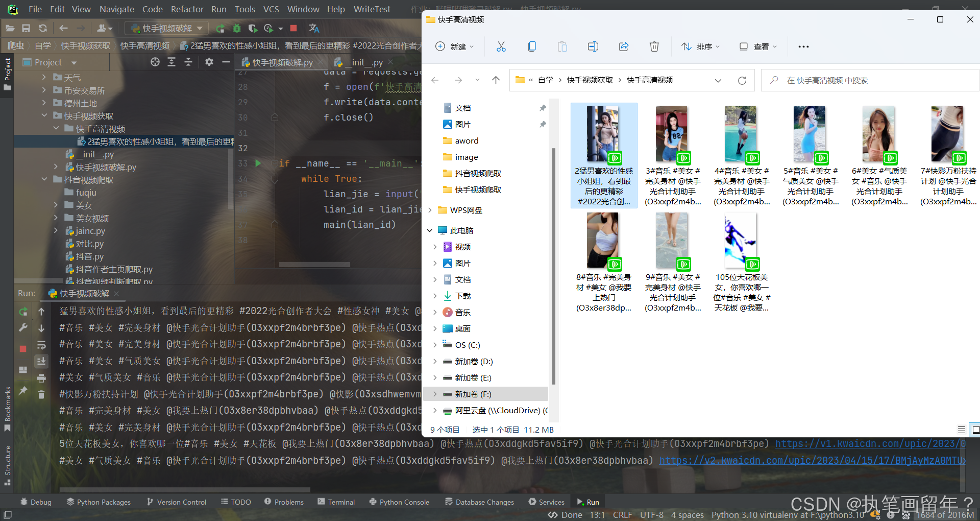Image resolution: width=980 pixels, height=521 pixels.
Task: Save all files in PyCharm toolbar
Action: pyautogui.click(x=26, y=28)
